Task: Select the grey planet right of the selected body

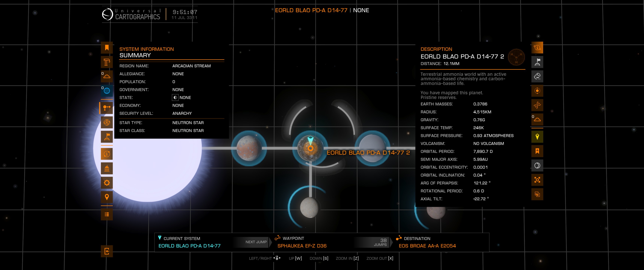Action: pyautogui.click(x=372, y=148)
